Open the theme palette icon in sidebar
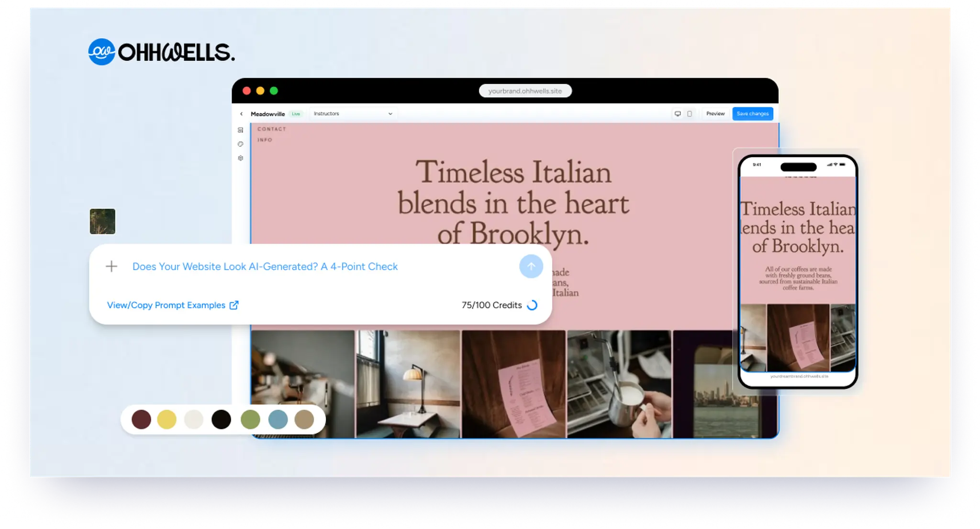980x529 pixels. pyautogui.click(x=240, y=144)
